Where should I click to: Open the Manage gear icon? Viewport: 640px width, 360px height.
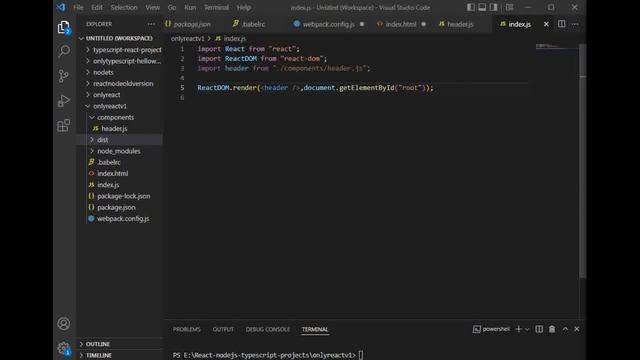point(64,348)
